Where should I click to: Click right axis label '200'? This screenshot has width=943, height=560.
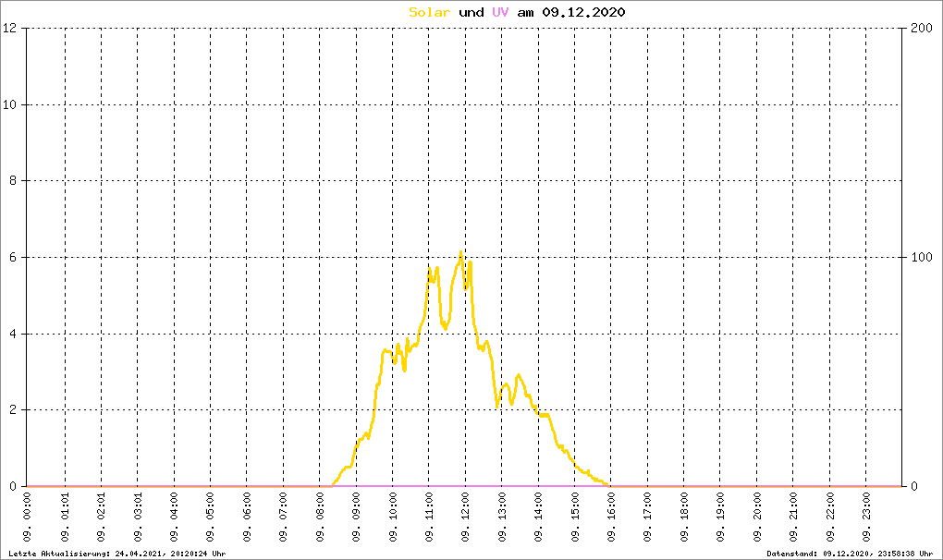(x=922, y=28)
